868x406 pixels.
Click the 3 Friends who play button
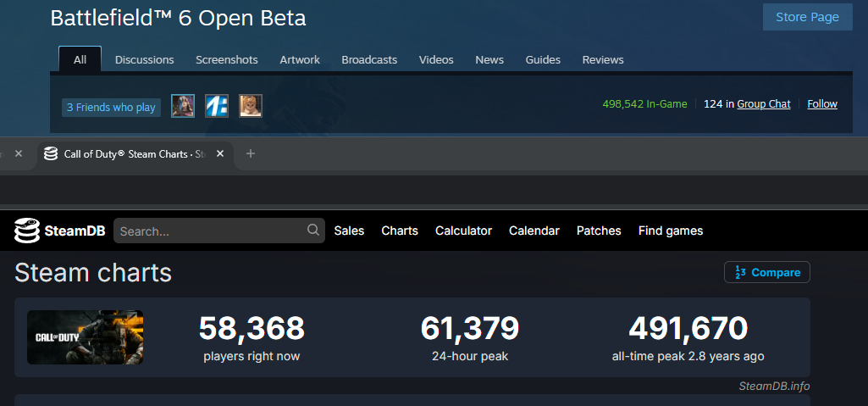(111, 107)
